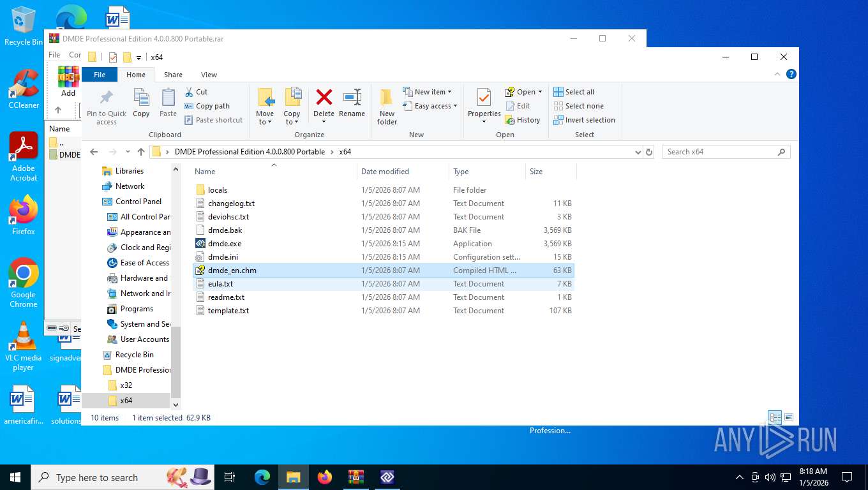This screenshot has height=490, width=868.
Task: Go back with the navigation arrow
Action: (x=94, y=152)
